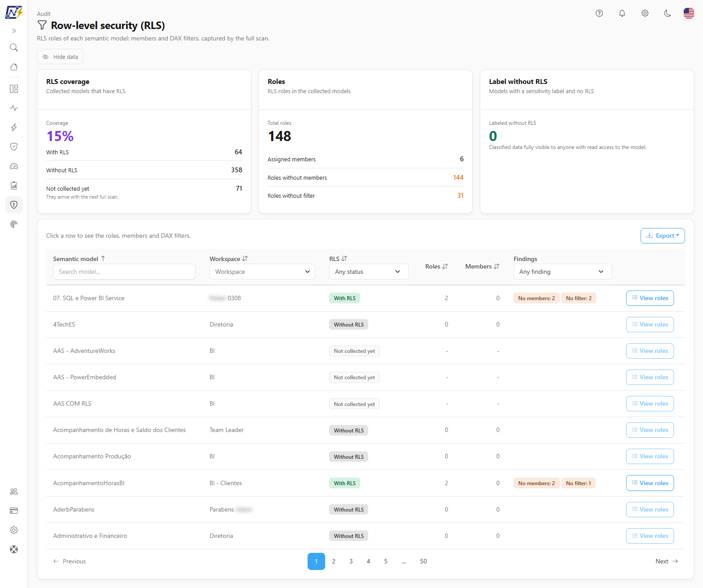The height and width of the screenshot is (588, 703).
Task: Open the Workspace filter dropdown
Action: point(262,272)
